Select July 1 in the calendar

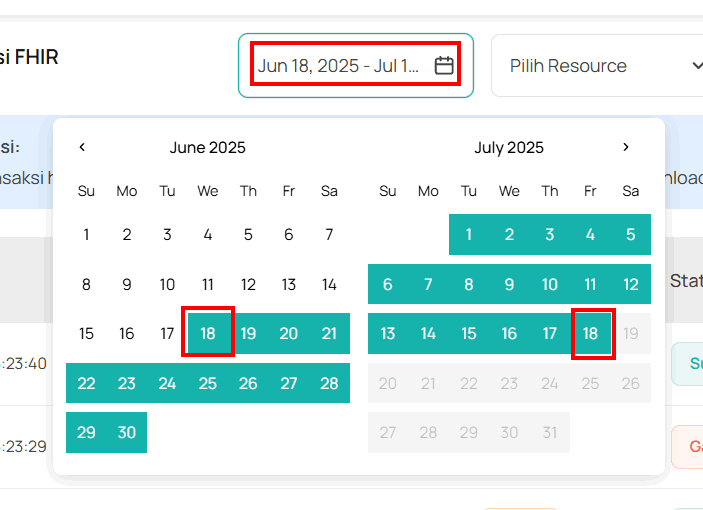coord(469,235)
